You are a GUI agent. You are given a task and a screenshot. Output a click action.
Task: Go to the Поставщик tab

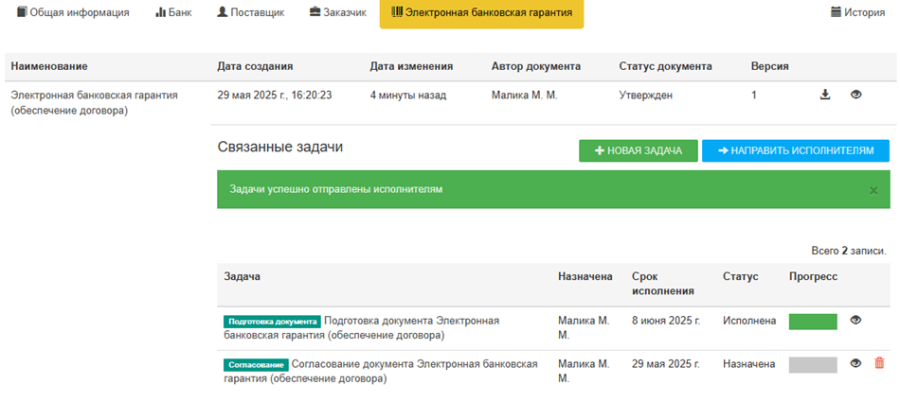click(251, 13)
